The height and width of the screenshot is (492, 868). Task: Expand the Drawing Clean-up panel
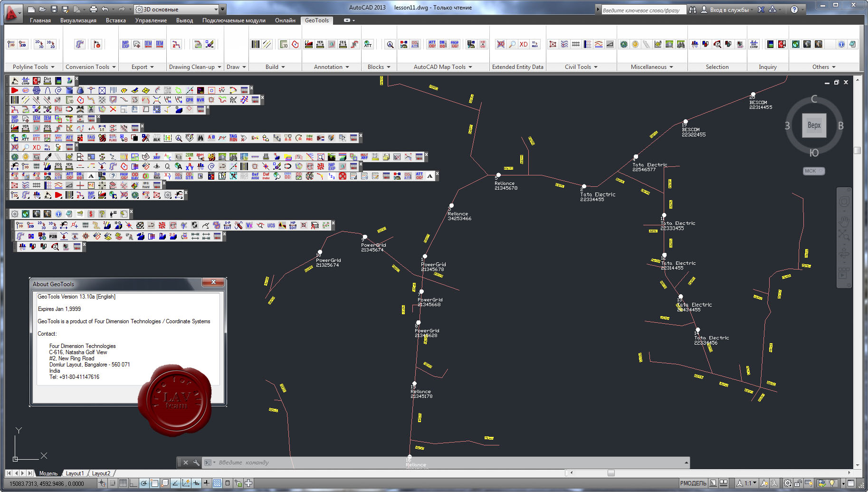(195, 67)
